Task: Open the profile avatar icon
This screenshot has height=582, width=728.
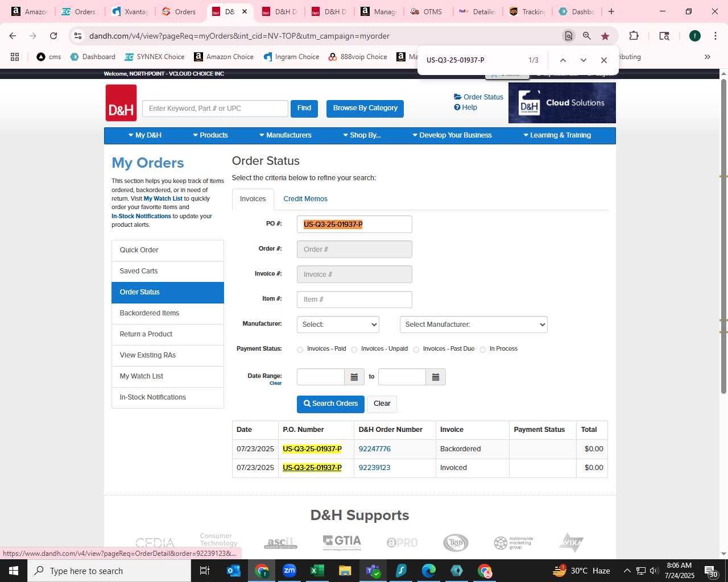Action: 695,36
